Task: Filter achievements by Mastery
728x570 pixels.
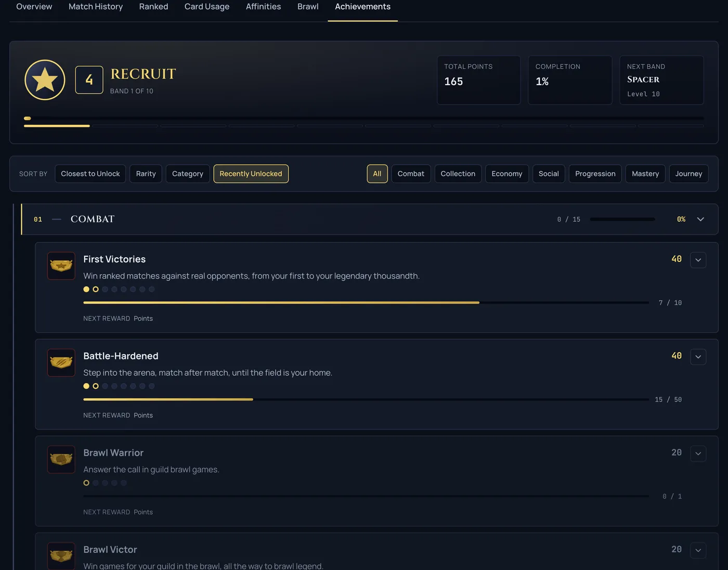Action: click(x=645, y=174)
